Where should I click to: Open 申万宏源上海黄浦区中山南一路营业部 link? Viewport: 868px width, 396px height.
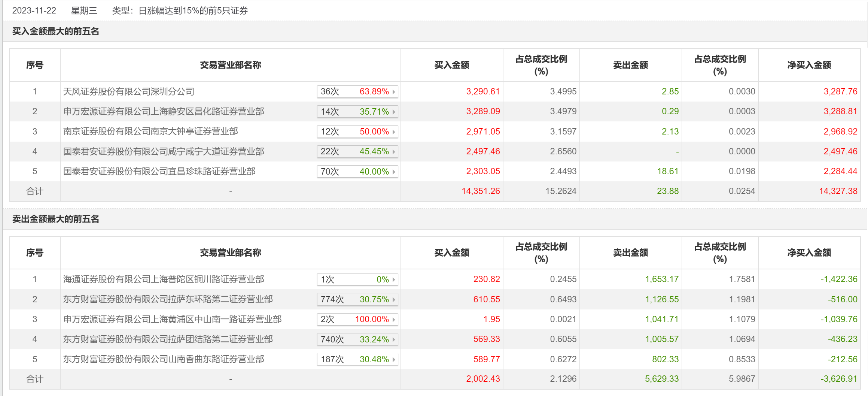click(172, 319)
